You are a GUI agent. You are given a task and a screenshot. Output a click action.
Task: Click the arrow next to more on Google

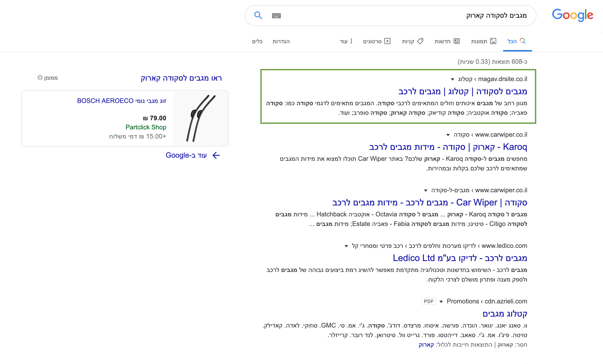[216, 155]
